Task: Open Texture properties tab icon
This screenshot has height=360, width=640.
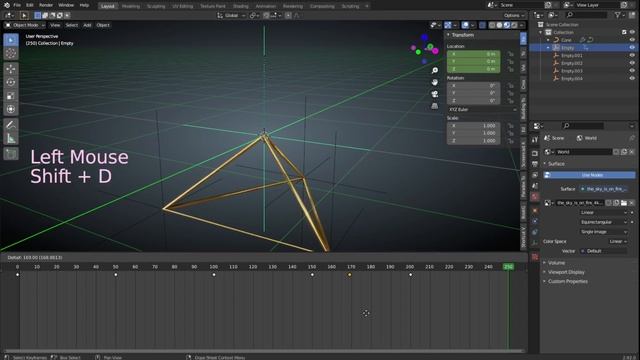Action: [x=535, y=257]
